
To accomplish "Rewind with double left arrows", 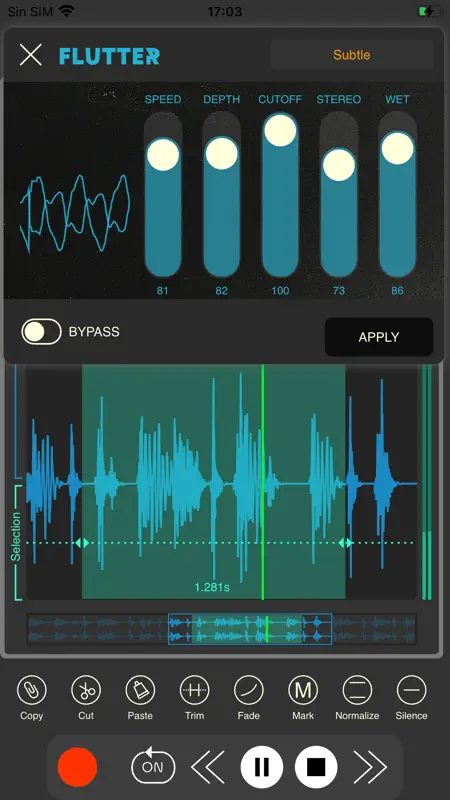I will 208,767.
